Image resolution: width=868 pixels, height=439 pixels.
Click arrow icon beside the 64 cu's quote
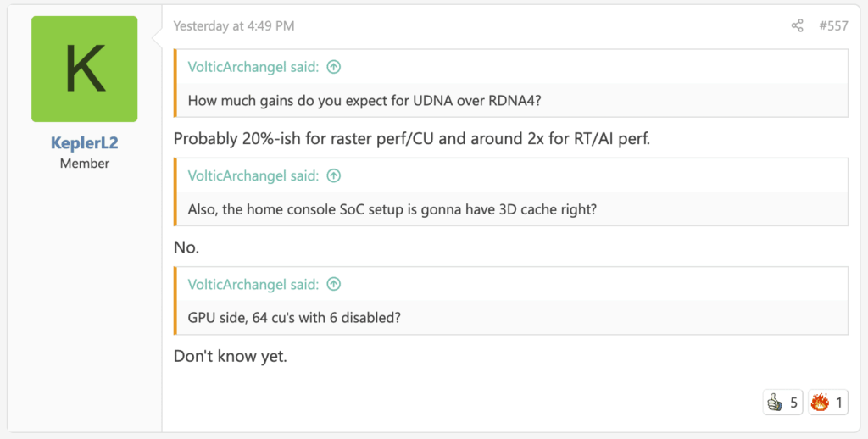click(334, 285)
